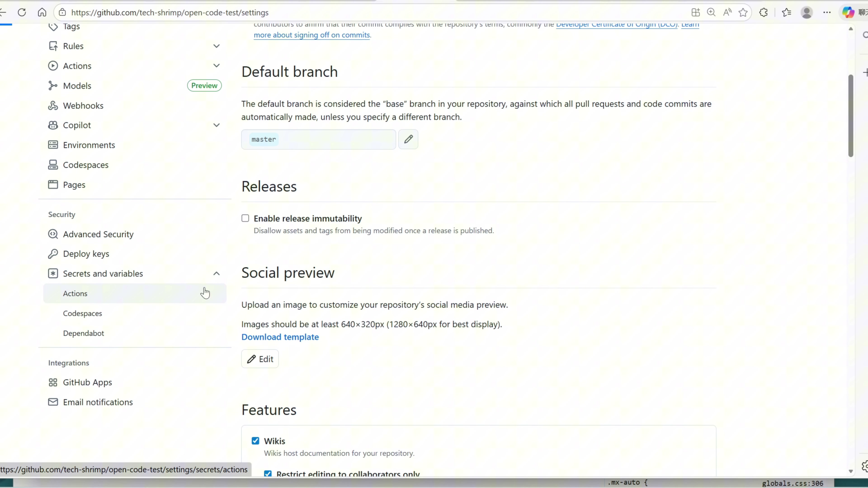This screenshot has height=488, width=868.
Task: Click the browser address bar URL
Action: (x=170, y=12)
